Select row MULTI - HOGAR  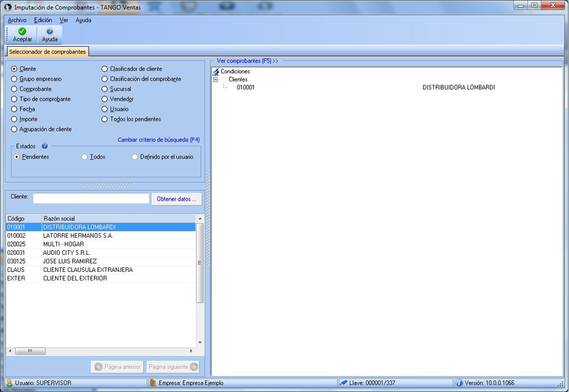click(x=101, y=244)
